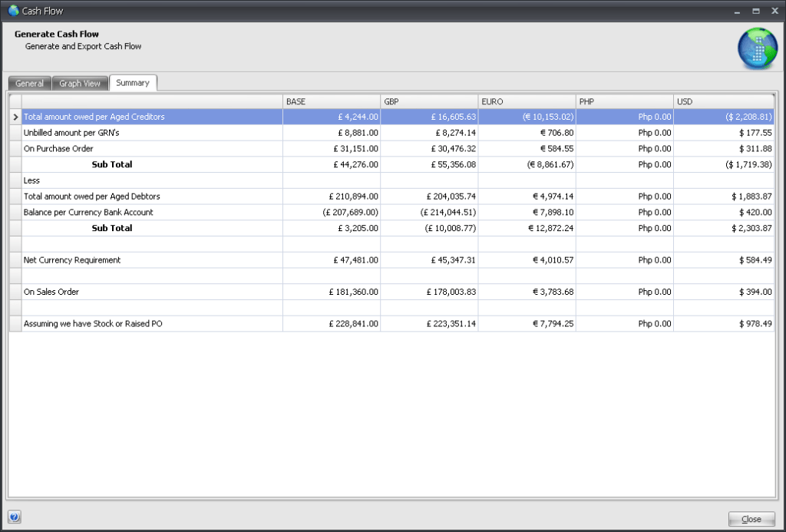Screen dimensions: 786x532
Task: Click BASE cell £ 47,481.00
Action: click(x=332, y=260)
